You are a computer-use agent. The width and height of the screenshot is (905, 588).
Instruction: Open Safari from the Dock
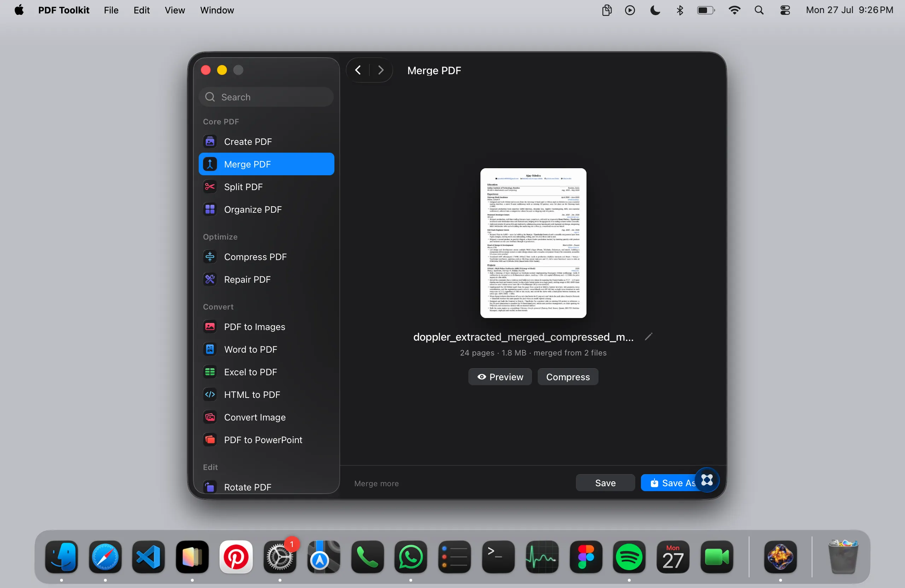pyautogui.click(x=105, y=557)
